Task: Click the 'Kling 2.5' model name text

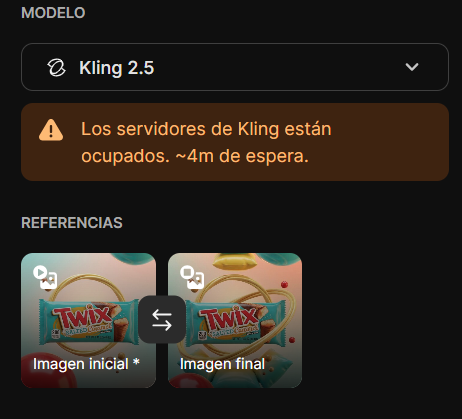Action: click(x=117, y=68)
